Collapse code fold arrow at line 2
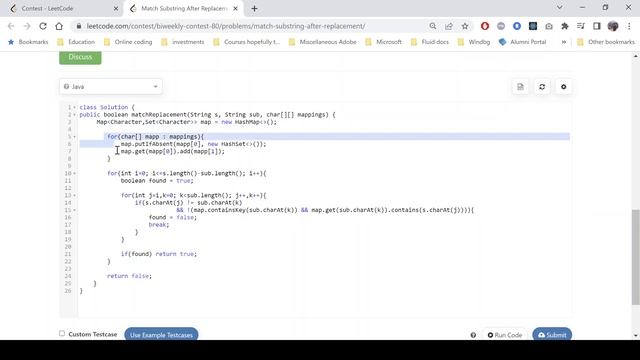This screenshot has width=640, height=360. 75,115
